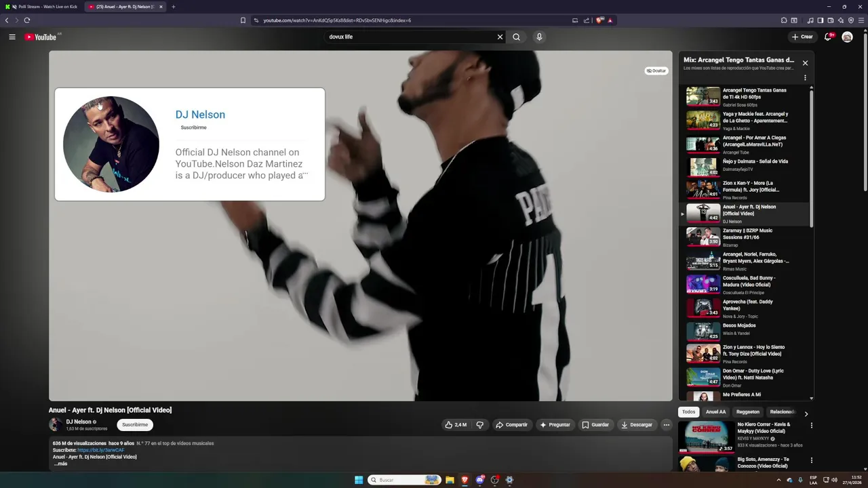Viewport: 868px width, 488px height.
Task: Close the Mix playlist panel
Action: point(805,63)
